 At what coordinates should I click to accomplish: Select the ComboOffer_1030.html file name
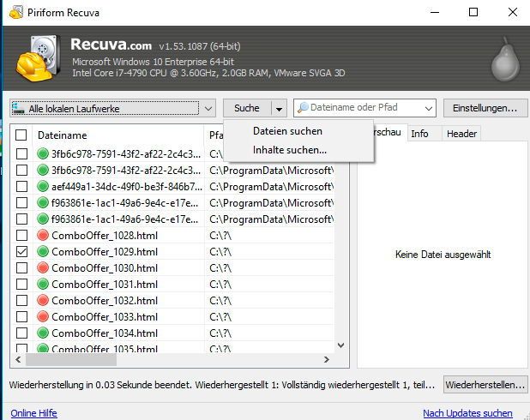pyautogui.click(x=105, y=268)
